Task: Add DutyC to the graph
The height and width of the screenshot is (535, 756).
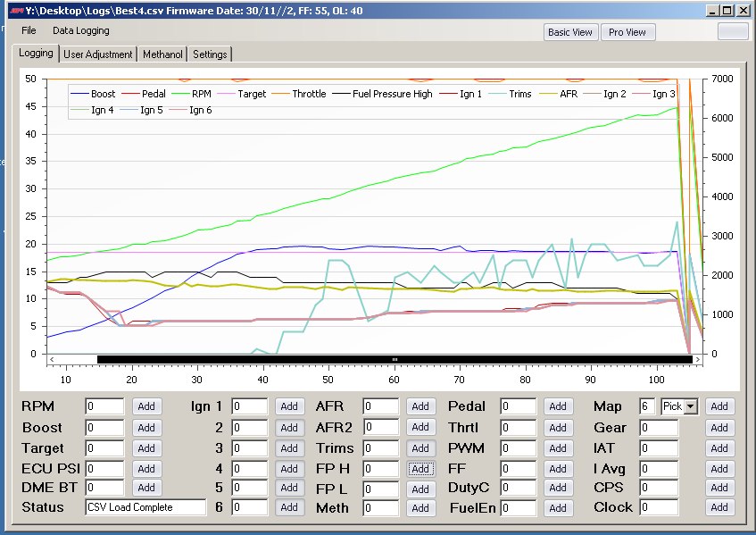Action: point(558,488)
